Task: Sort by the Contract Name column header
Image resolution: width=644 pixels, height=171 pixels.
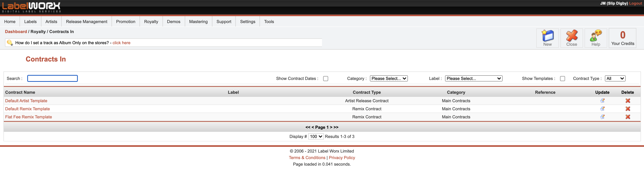Action: (20, 92)
